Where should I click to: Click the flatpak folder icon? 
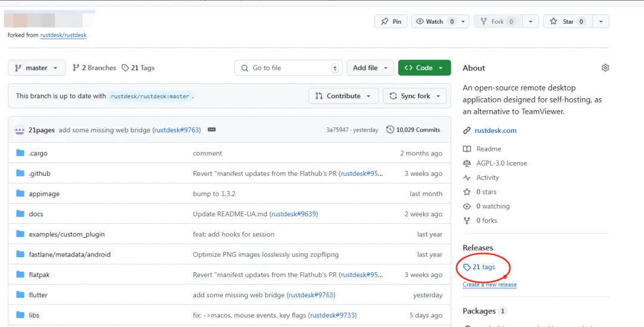pos(20,275)
